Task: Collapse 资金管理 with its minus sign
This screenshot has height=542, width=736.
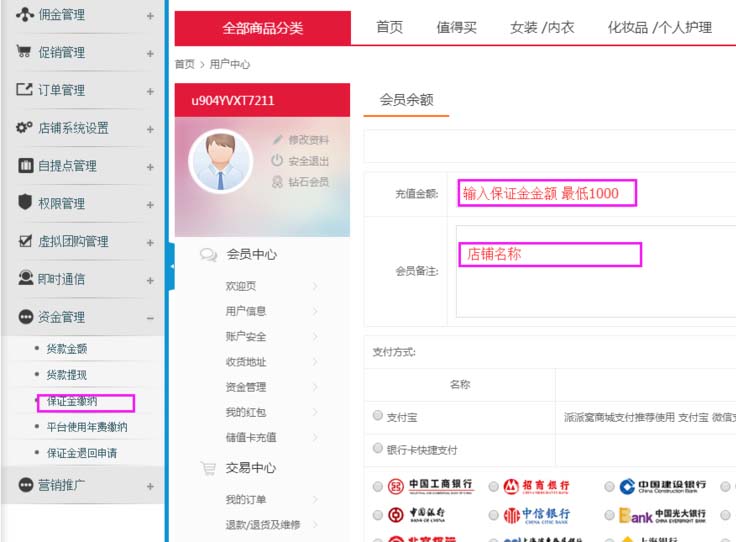Action: click(150, 319)
